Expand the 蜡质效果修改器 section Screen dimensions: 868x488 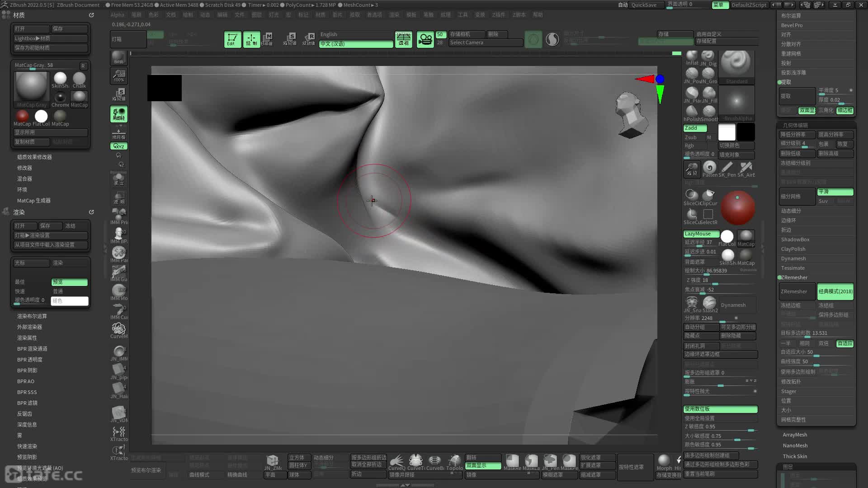click(x=34, y=157)
